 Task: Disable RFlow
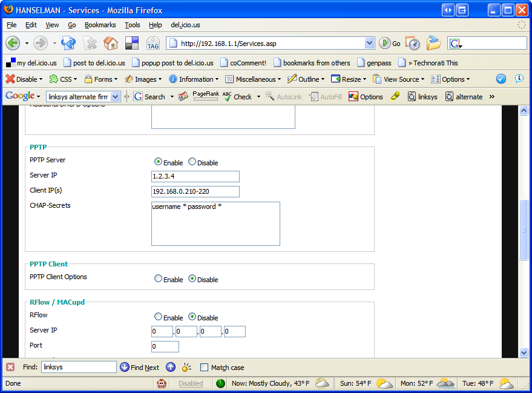pos(192,317)
